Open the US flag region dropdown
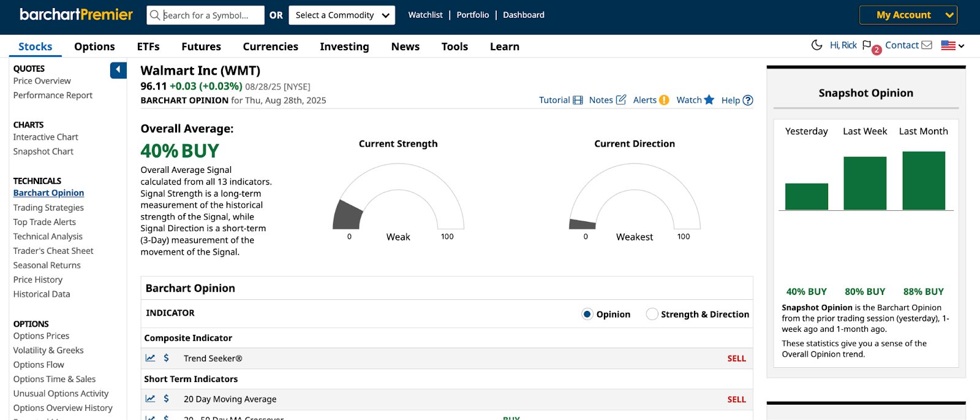Image resolution: width=980 pixels, height=420 pixels. (x=952, y=45)
